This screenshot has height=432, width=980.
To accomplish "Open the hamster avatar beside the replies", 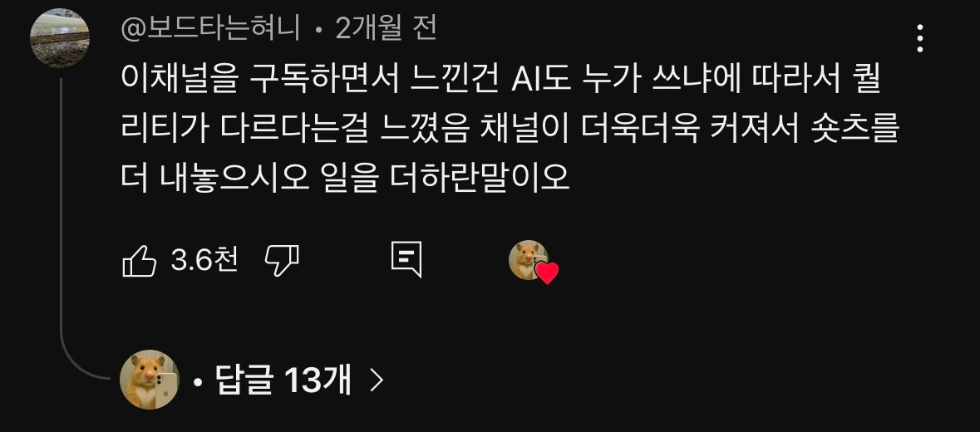I will (x=150, y=380).
